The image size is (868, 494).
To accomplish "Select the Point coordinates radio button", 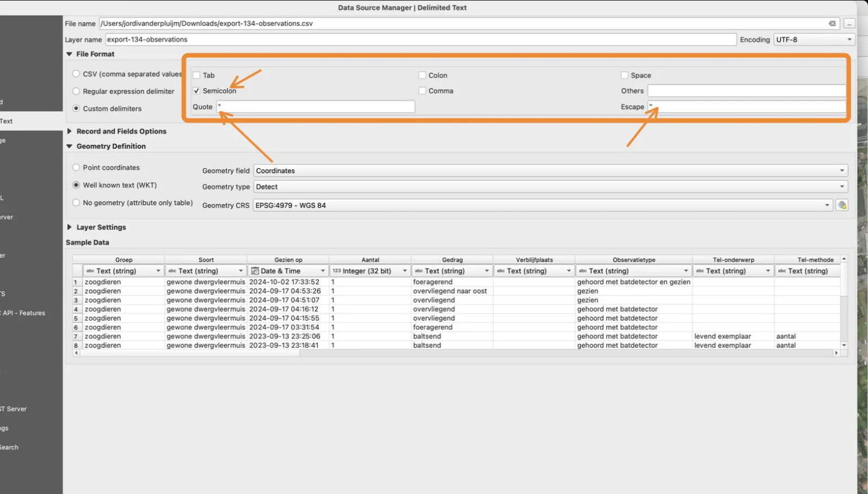I will click(76, 167).
